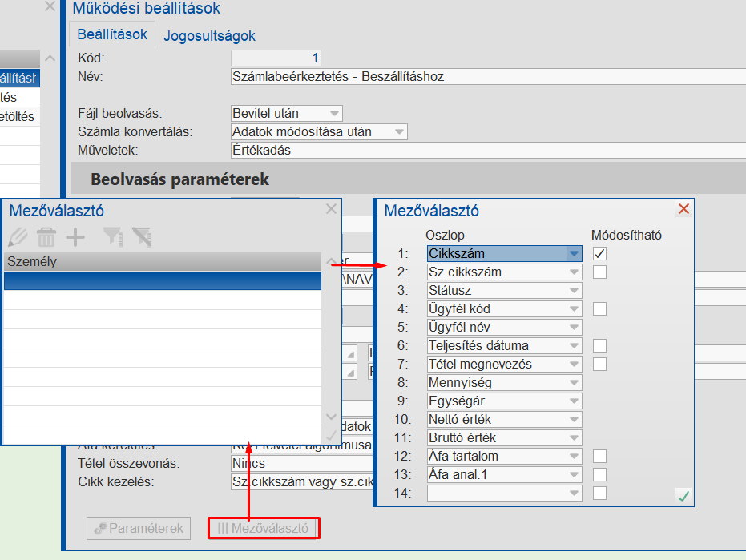Open the Tétel megnevezés column dropdown
Image resolution: width=746 pixels, height=560 pixels.
pyautogui.click(x=574, y=364)
